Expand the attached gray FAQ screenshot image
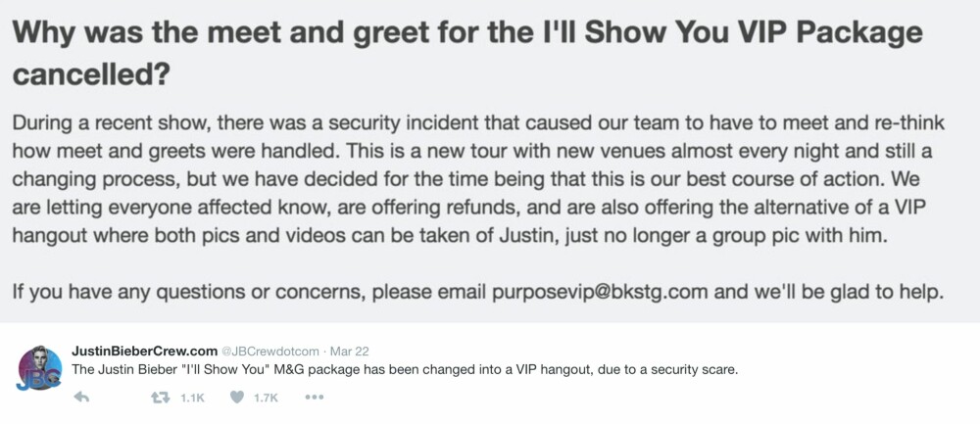The height and width of the screenshot is (424, 980). pos(490,162)
